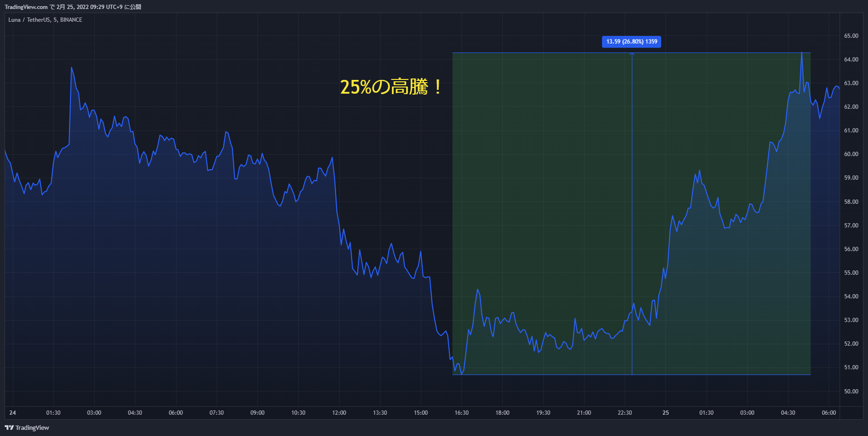The height and width of the screenshot is (436, 868).
Task: Click the first 01:30 time label after 24
Action: [53, 413]
